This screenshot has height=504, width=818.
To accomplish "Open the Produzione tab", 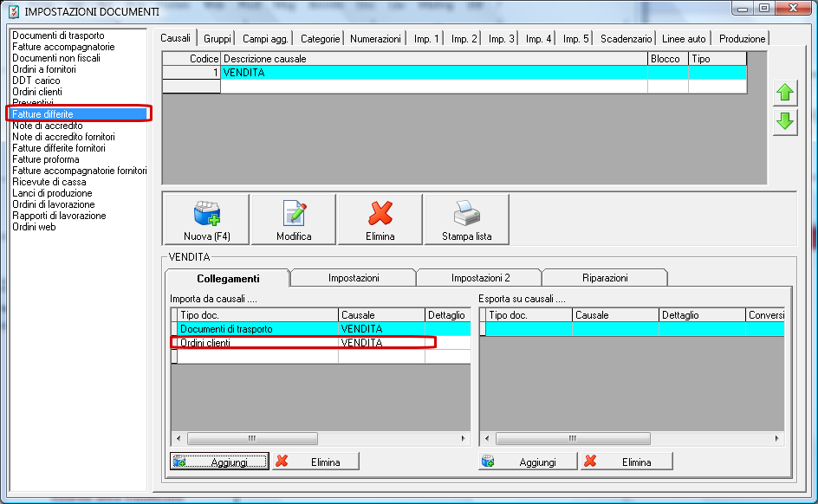I will [x=742, y=39].
